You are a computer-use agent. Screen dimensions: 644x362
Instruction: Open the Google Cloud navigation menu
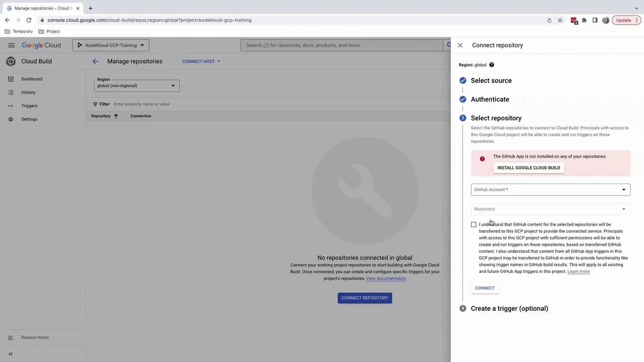pos(11,45)
